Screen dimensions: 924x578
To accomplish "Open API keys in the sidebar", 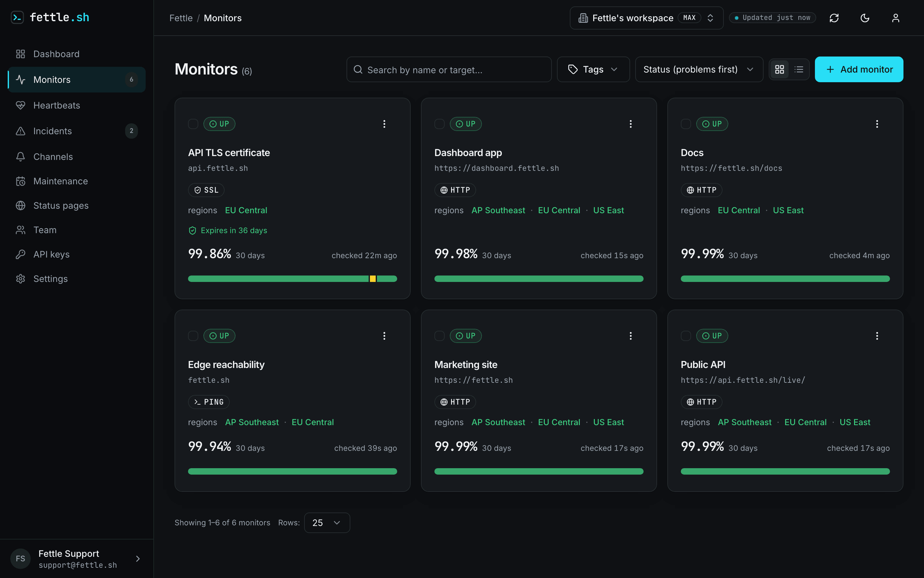I will click(x=76, y=254).
